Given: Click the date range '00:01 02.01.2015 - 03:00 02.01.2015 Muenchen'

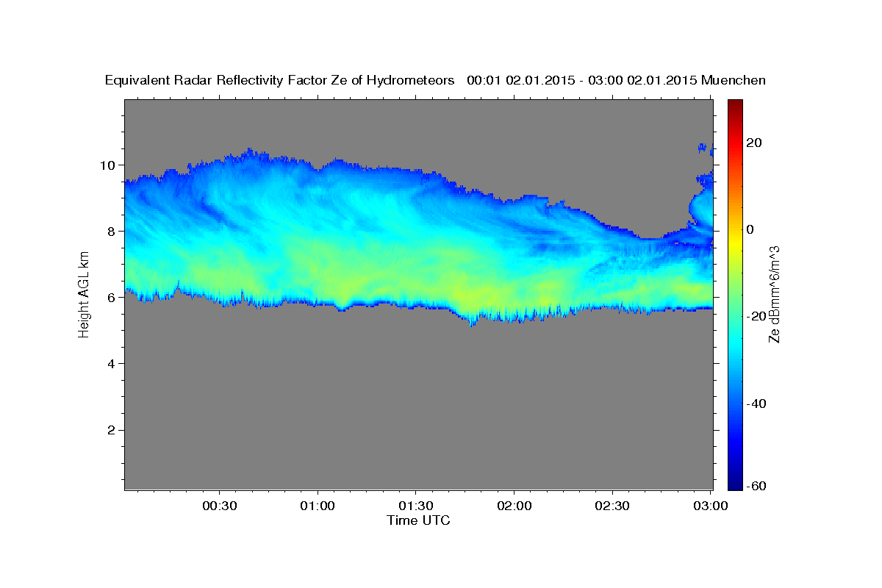Looking at the screenshot, I should pos(617,80).
